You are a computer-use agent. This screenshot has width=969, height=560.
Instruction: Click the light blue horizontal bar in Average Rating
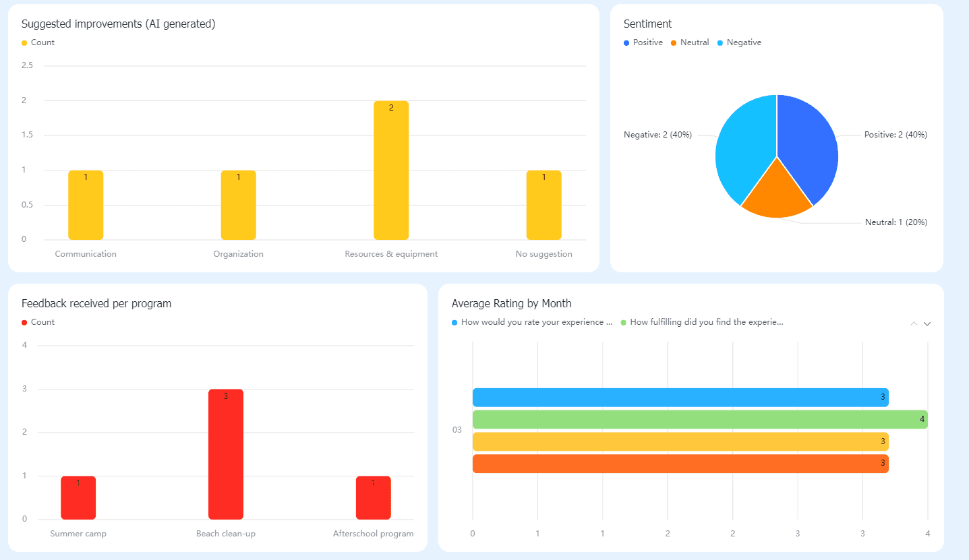click(x=680, y=398)
